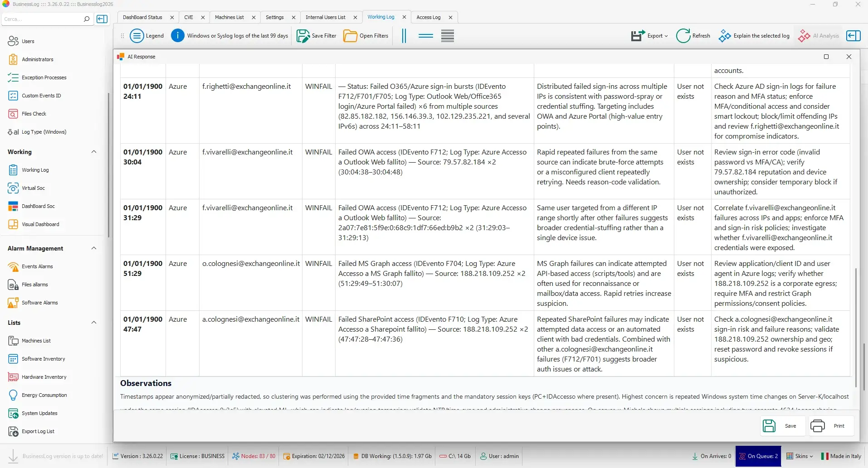Toggle the sidebar panel collapse button
This screenshot has height=468, width=868.
tap(102, 19)
